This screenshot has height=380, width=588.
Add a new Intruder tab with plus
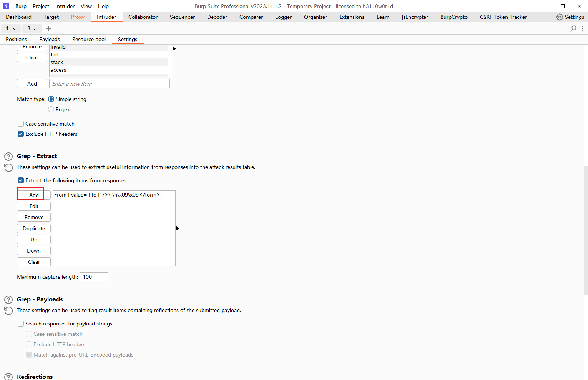click(48, 28)
